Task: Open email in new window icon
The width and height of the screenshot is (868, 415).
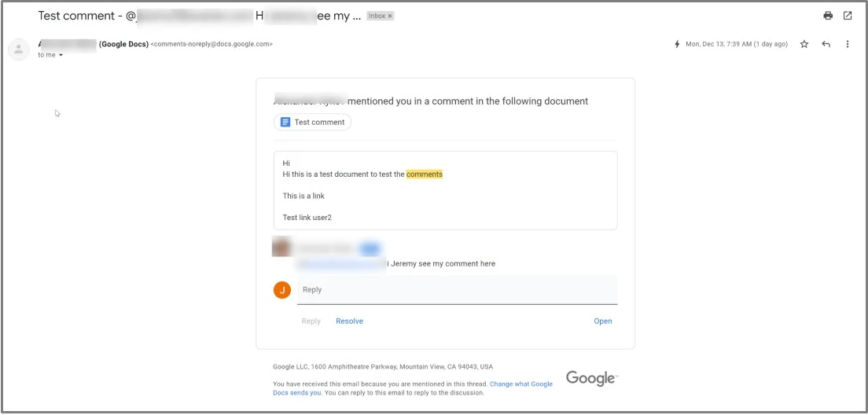Action: 848,16
